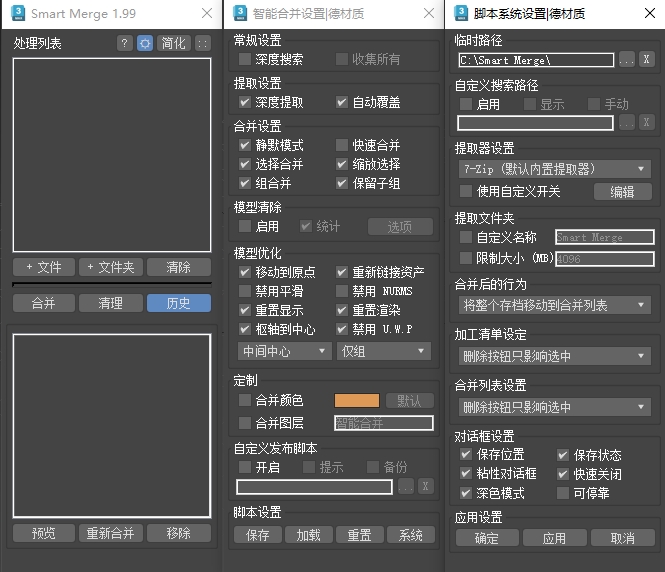
Task: Click the 3ds Max app icon in Smart Merge title
Action: pos(18,13)
